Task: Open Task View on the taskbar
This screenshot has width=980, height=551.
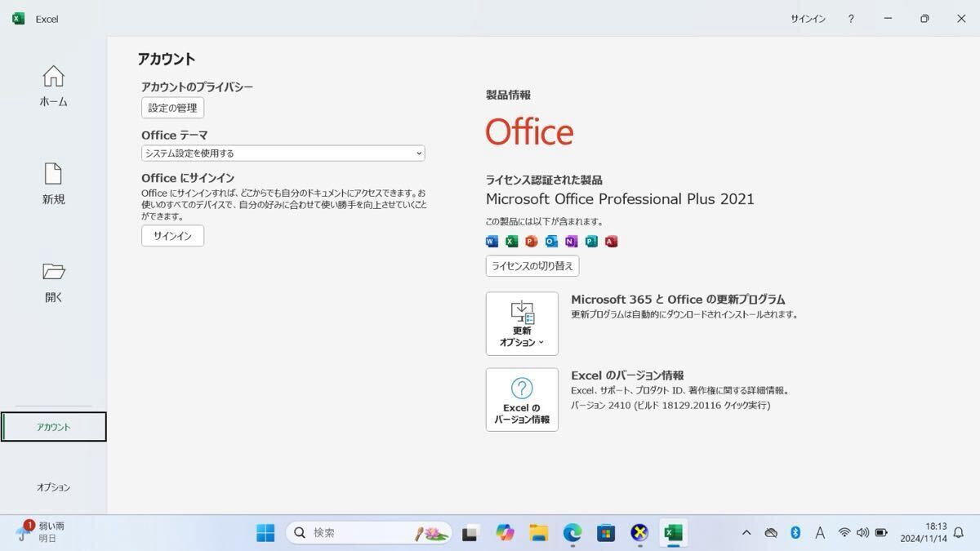Action: pos(470,534)
